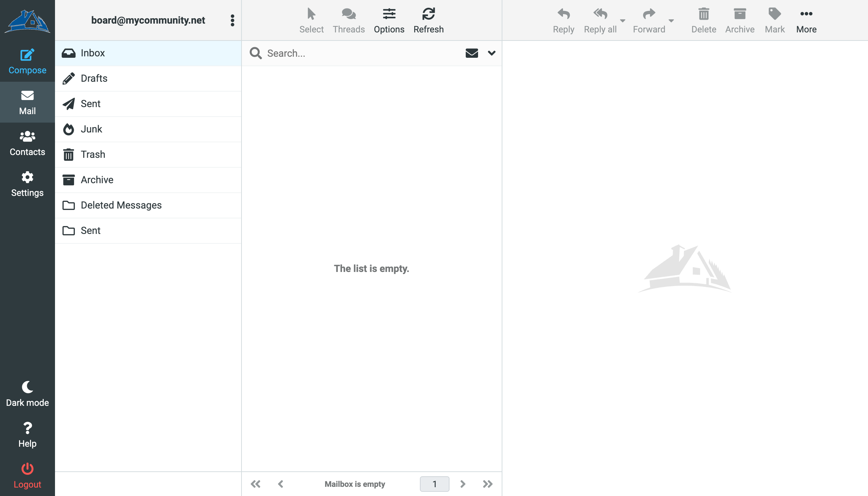Open webmail Settings
The width and height of the screenshot is (868, 496).
(27, 184)
